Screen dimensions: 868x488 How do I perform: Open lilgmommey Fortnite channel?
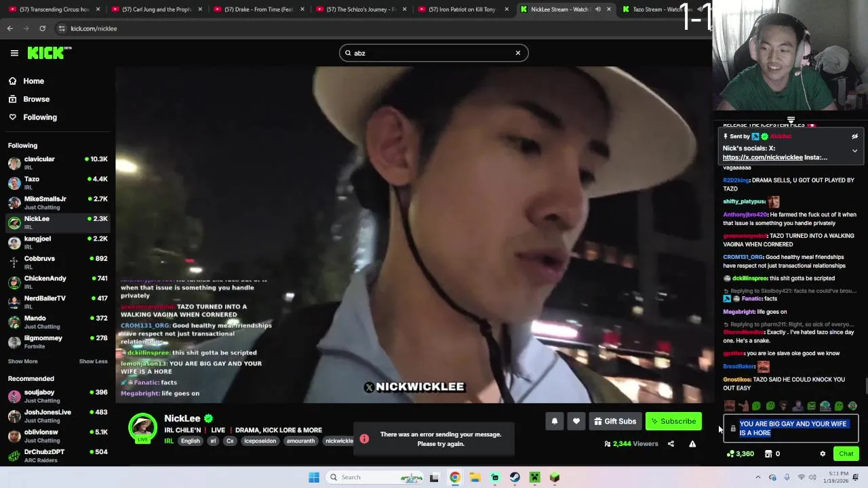click(x=58, y=342)
